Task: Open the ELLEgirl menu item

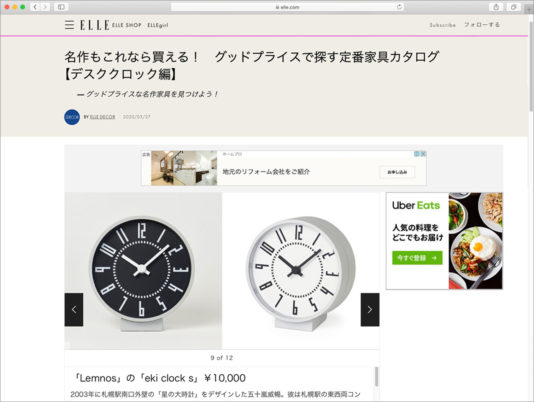Action: [x=158, y=25]
